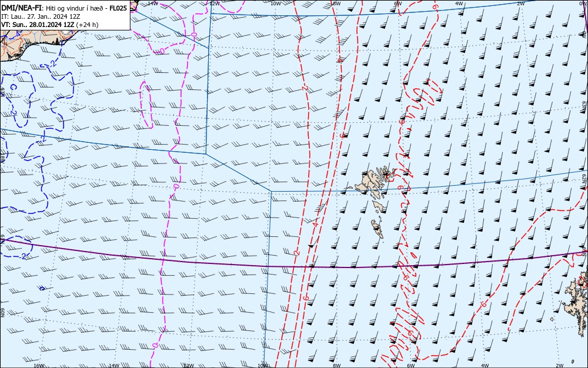Click the '(+24 h)' forecast offset text
Image resolution: width=588 pixels, height=368 pixels.
pyautogui.click(x=88, y=25)
